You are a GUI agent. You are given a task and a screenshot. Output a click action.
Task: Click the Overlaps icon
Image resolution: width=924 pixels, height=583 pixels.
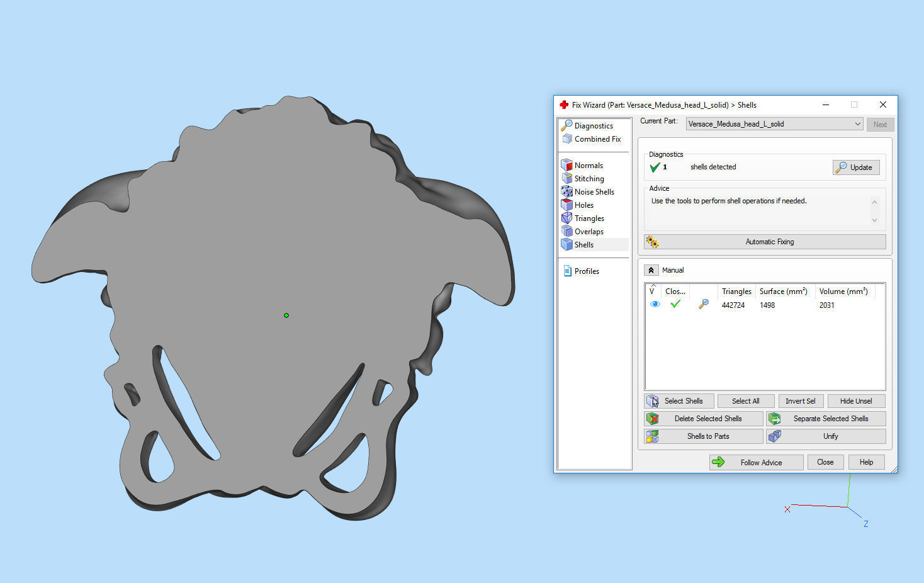pos(566,231)
